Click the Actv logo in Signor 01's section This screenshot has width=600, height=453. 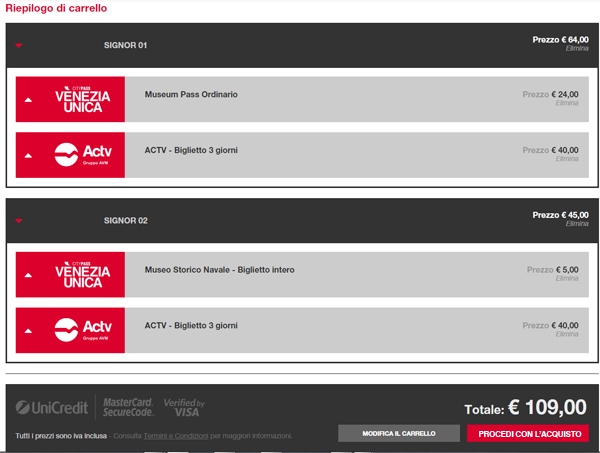pos(82,155)
